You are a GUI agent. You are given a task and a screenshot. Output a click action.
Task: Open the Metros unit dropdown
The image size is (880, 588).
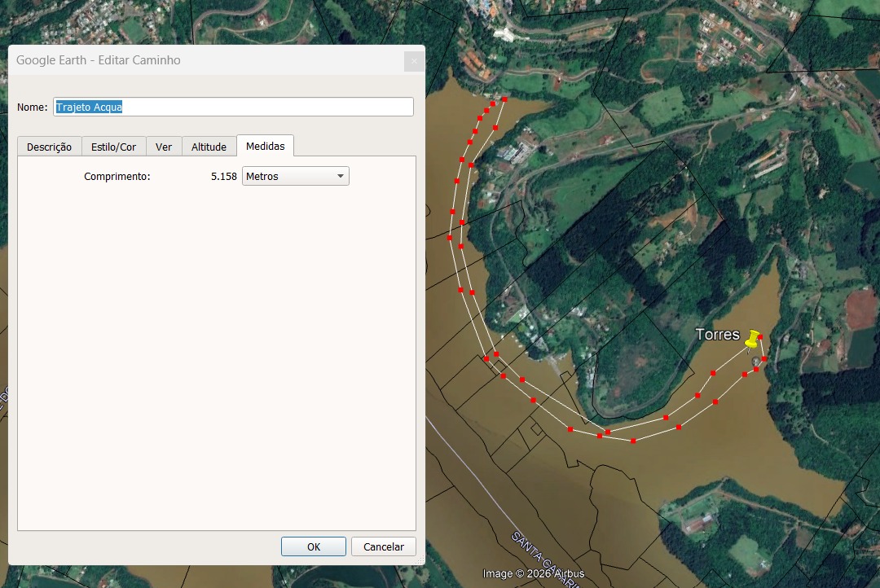click(x=295, y=176)
